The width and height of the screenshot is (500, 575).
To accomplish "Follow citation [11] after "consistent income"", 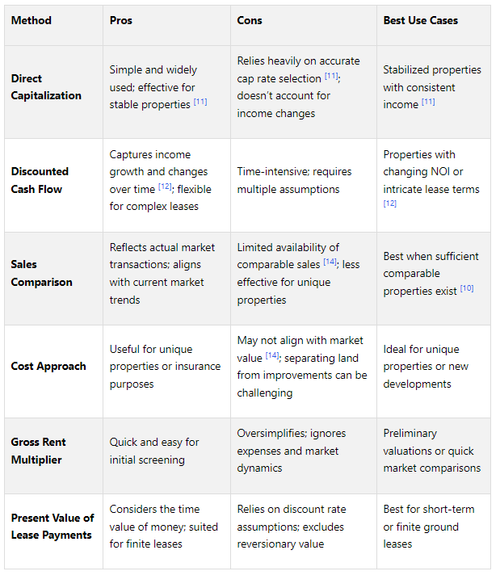I will (428, 102).
